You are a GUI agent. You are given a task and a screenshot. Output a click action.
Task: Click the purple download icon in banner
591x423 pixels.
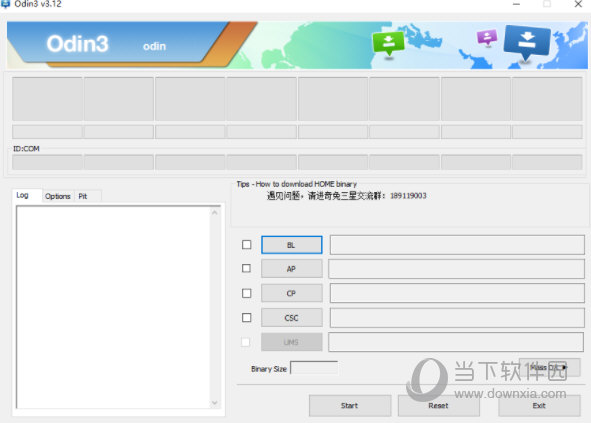click(x=487, y=37)
